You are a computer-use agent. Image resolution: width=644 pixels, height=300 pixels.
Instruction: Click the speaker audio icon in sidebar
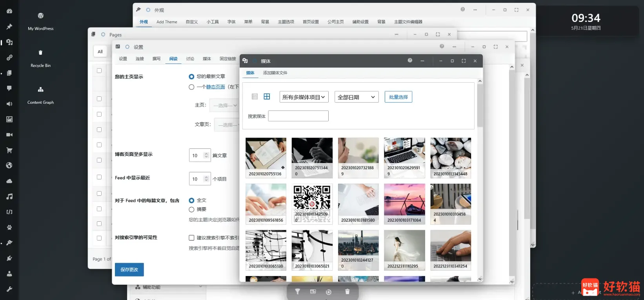coord(9,104)
